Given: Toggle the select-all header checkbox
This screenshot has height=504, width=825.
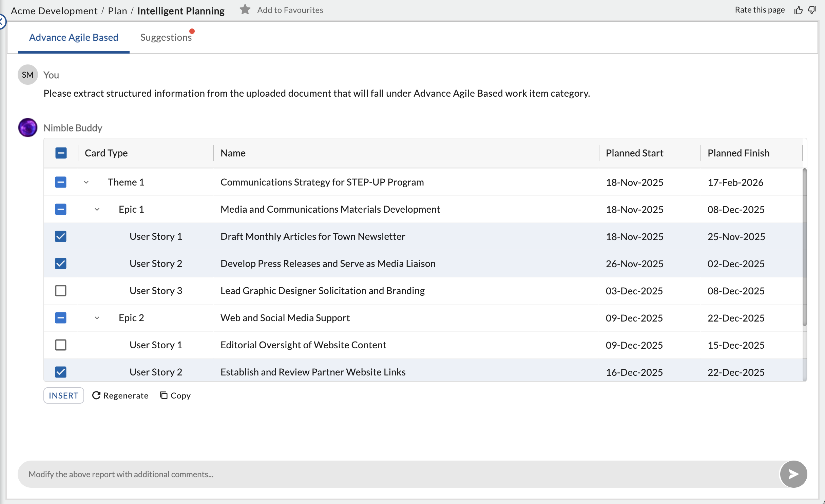Looking at the screenshot, I should pos(61,153).
